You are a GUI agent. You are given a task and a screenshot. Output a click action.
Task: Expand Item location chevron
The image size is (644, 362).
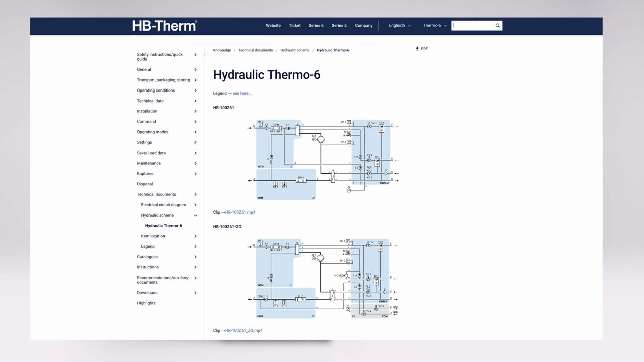(195, 236)
